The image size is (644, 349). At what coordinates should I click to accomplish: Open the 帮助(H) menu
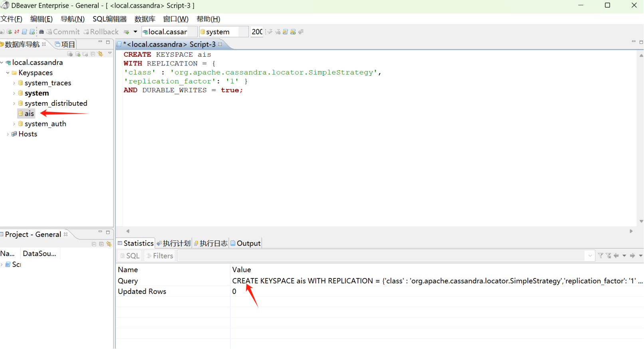[208, 19]
